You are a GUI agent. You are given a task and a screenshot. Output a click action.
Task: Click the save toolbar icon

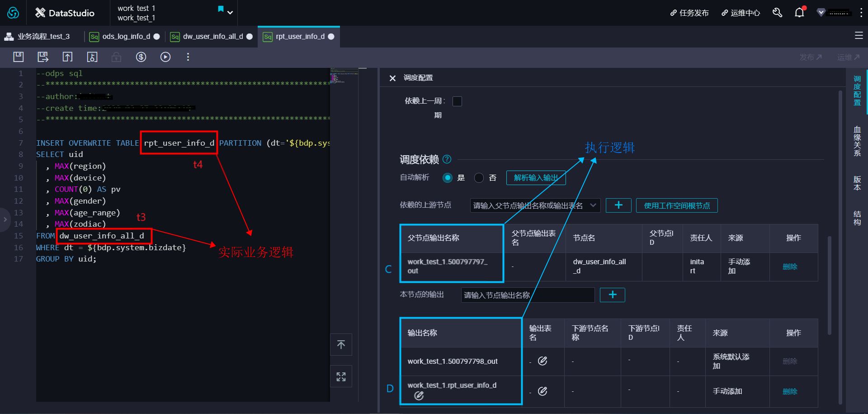(19, 57)
